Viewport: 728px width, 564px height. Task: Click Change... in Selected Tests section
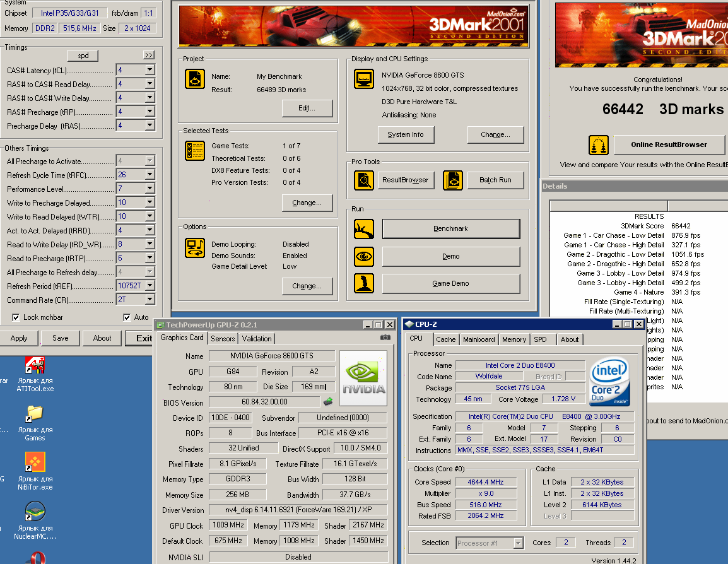coord(307,203)
